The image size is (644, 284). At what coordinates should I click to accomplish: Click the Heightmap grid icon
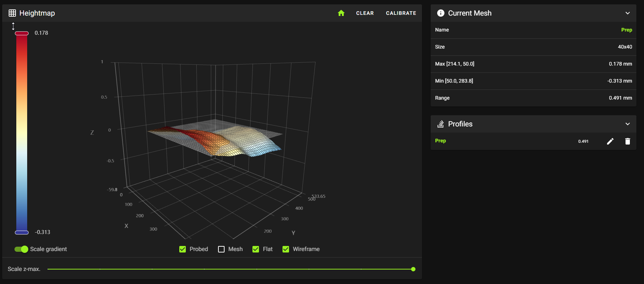[x=12, y=13]
